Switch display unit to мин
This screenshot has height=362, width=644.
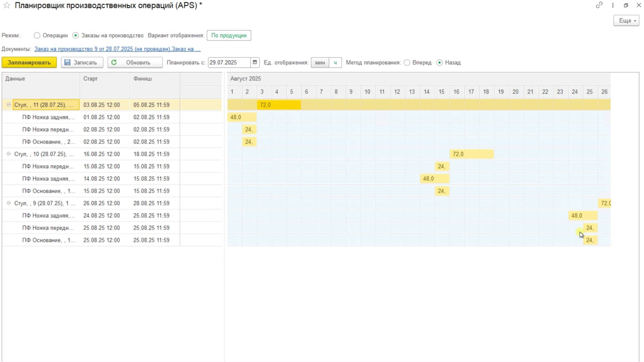[320, 63]
